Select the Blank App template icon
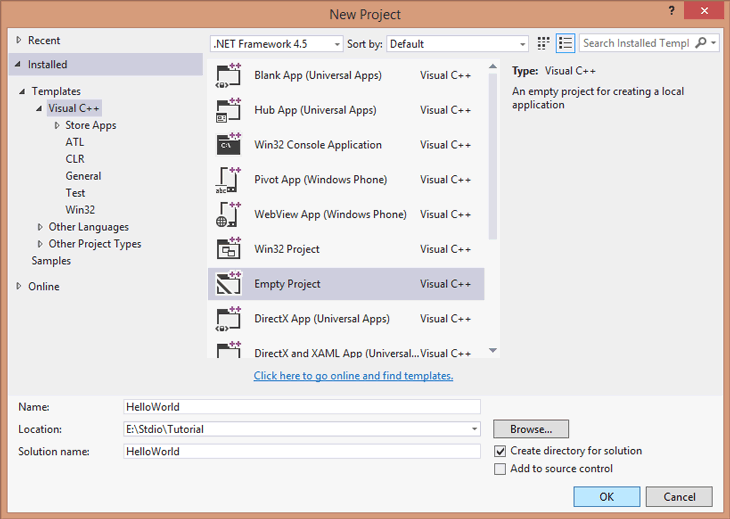730x519 pixels. point(229,76)
